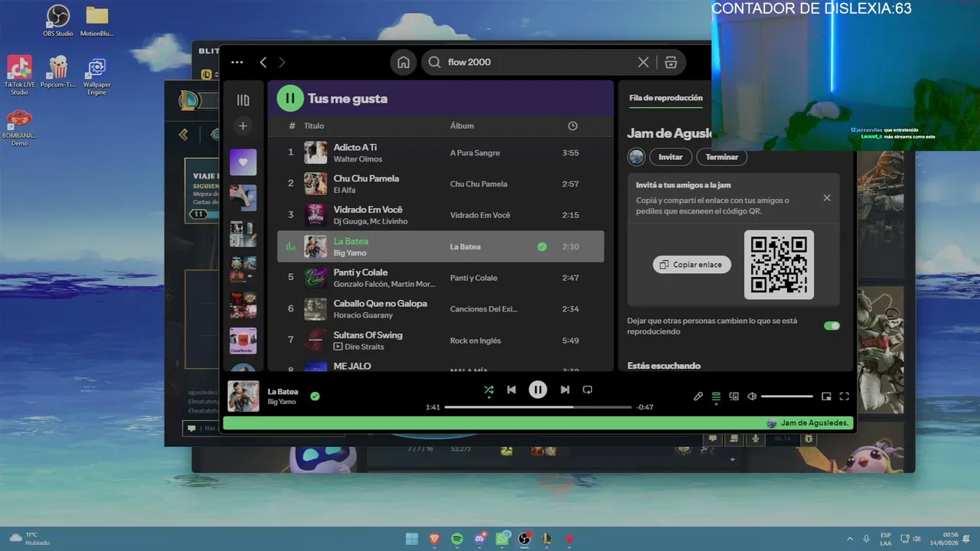
Task: Go back in Spotify navigation
Action: (x=263, y=63)
